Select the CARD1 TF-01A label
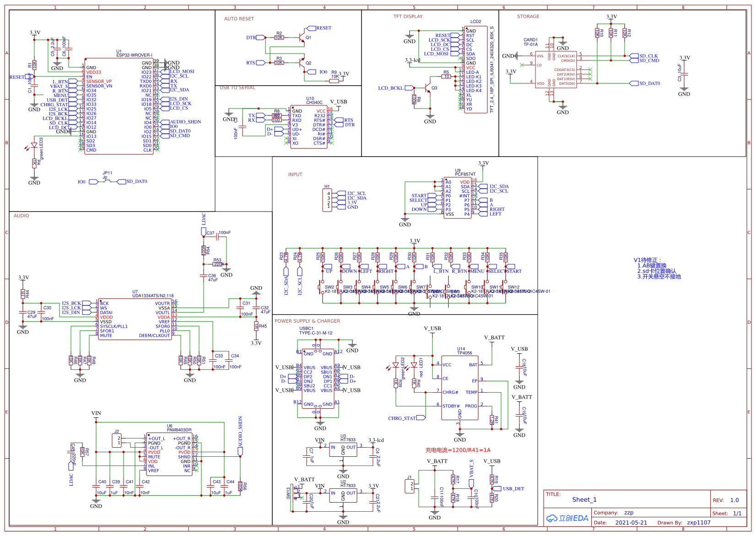The image size is (756, 536). (x=531, y=42)
